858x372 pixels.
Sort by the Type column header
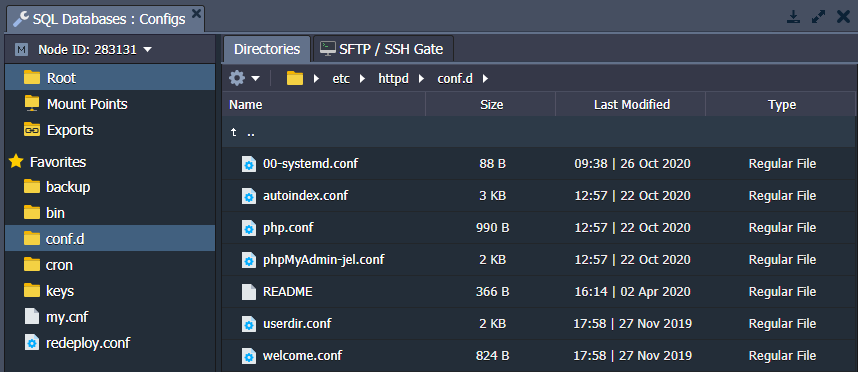tap(781, 104)
